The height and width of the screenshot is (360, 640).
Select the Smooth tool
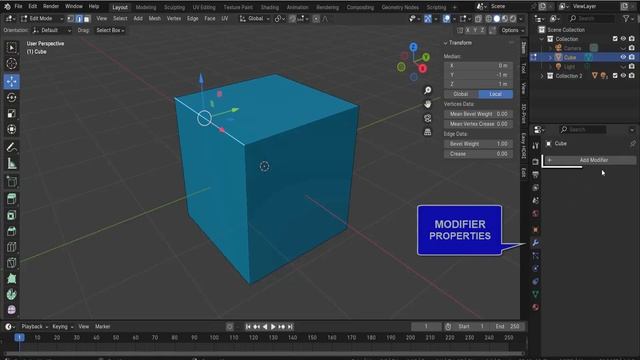(x=11, y=310)
